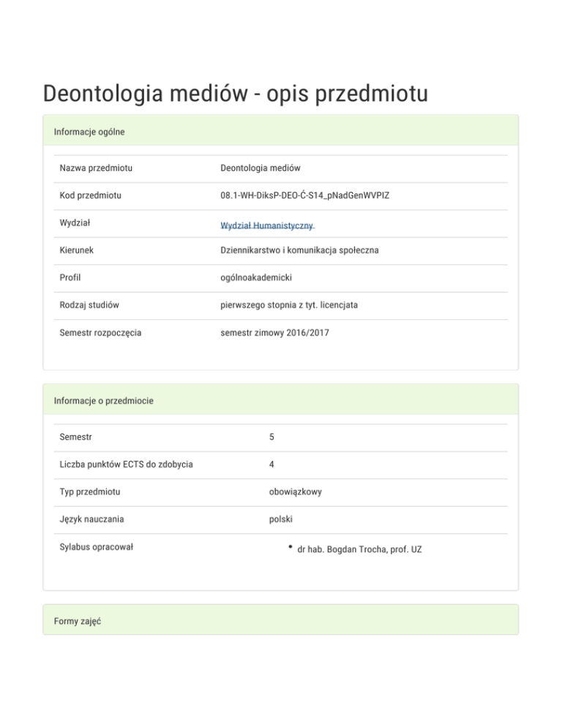The image size is (562, 728).
Task: Open the Wydział Humanistyczny link
Action: [267, 226]
